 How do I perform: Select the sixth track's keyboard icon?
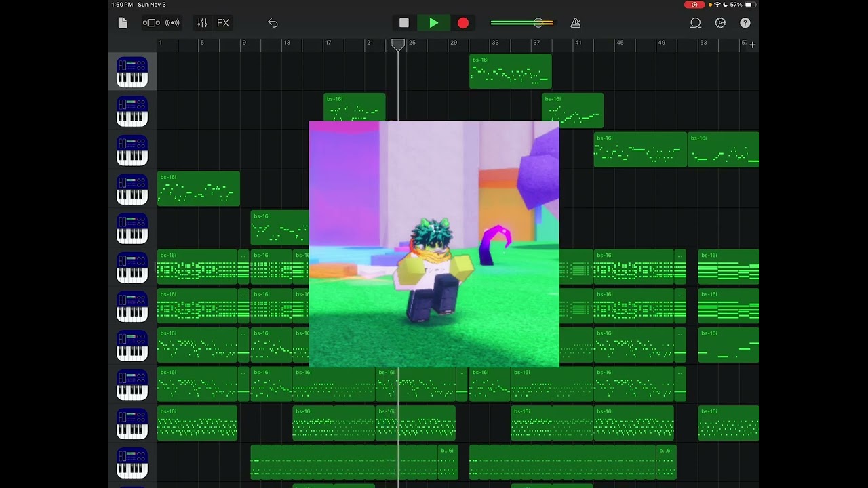click(x=132, y=268)
